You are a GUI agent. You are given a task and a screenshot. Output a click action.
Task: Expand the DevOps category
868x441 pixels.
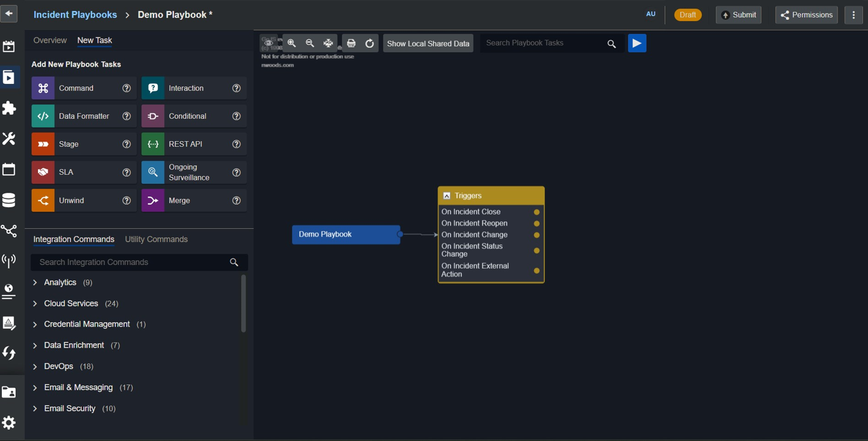pyautogui.click(x=35, y=366)
